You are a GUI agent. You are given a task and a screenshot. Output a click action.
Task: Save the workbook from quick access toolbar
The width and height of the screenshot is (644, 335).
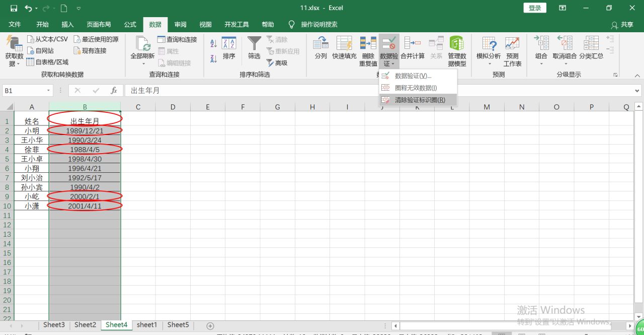[14, 8]
